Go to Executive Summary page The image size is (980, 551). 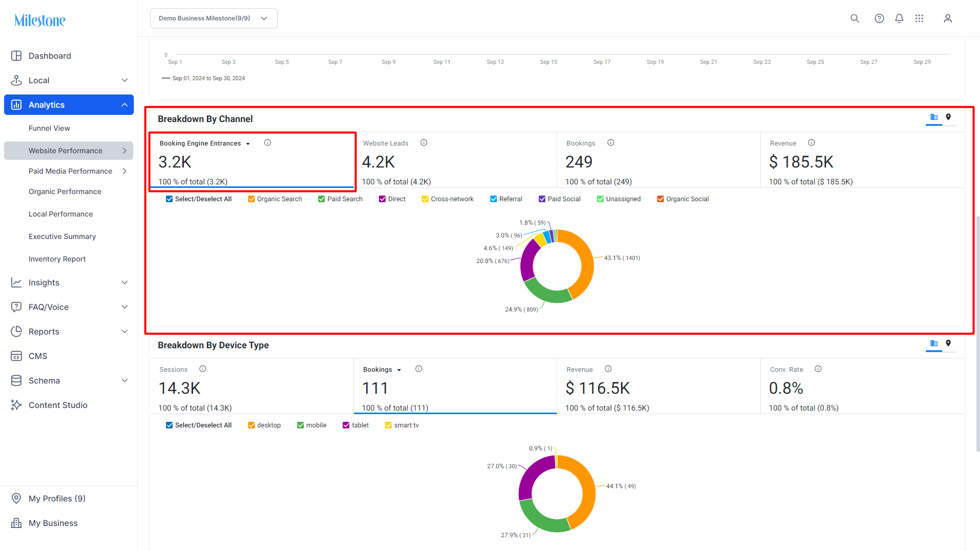[x=62, y=236]
